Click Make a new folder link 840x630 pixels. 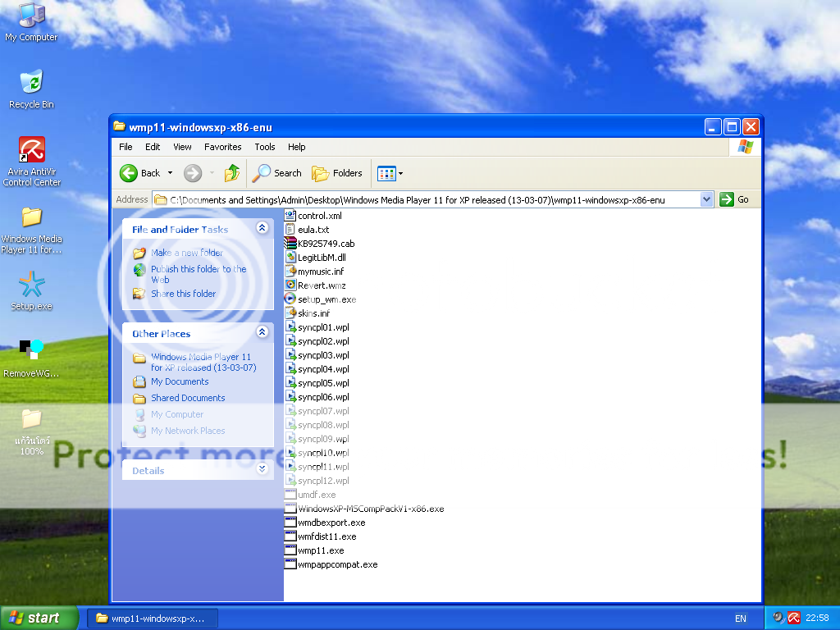click(x=187, y=253)
